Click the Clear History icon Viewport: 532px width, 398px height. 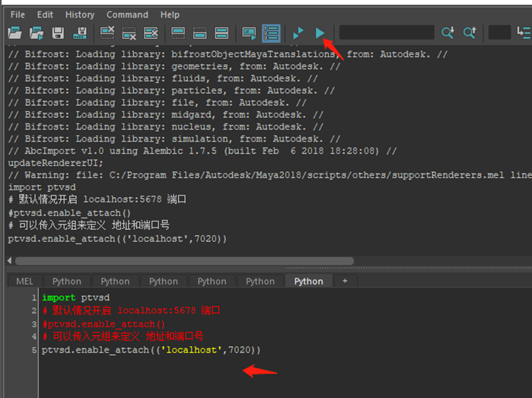[107, 33]
